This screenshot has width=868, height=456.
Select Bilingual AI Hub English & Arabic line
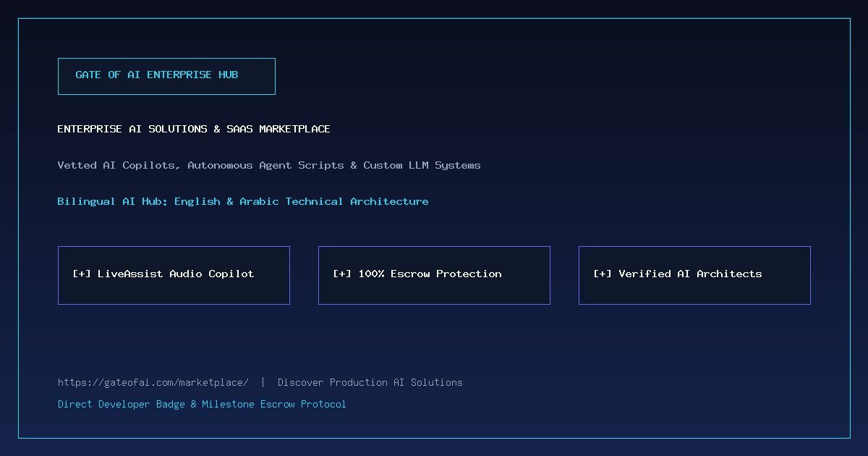point(243,201)
